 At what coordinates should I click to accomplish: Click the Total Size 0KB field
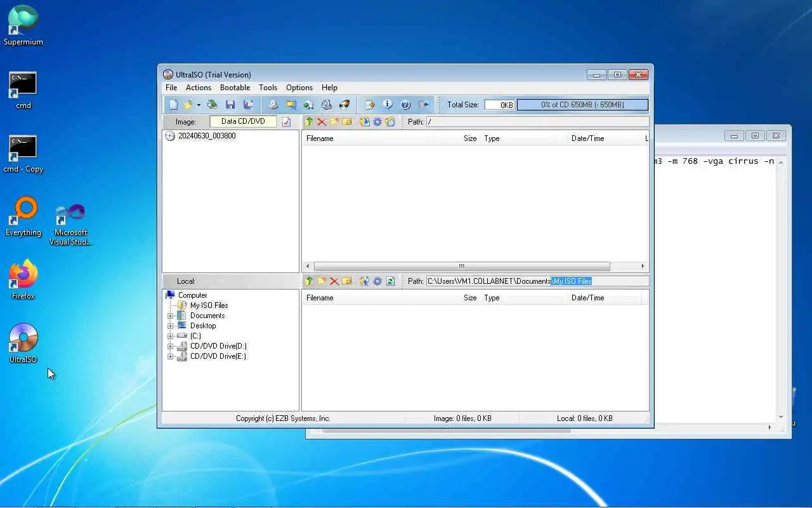pyautogui.click(x=499, y=105)
